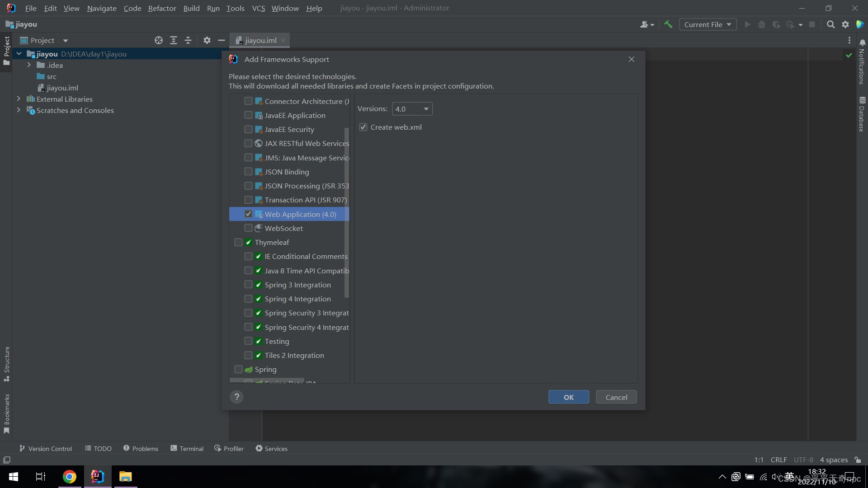868x488 pixels.
Task: Click UTF-8 encoding in status bar
Action: tap(803, 460)
